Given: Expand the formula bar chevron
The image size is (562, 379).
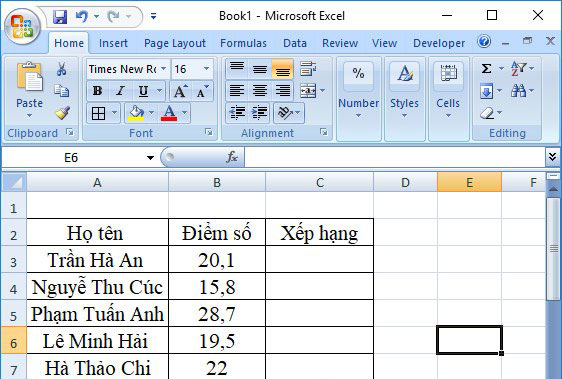Looking at the screenshot, I should point(552,157).
